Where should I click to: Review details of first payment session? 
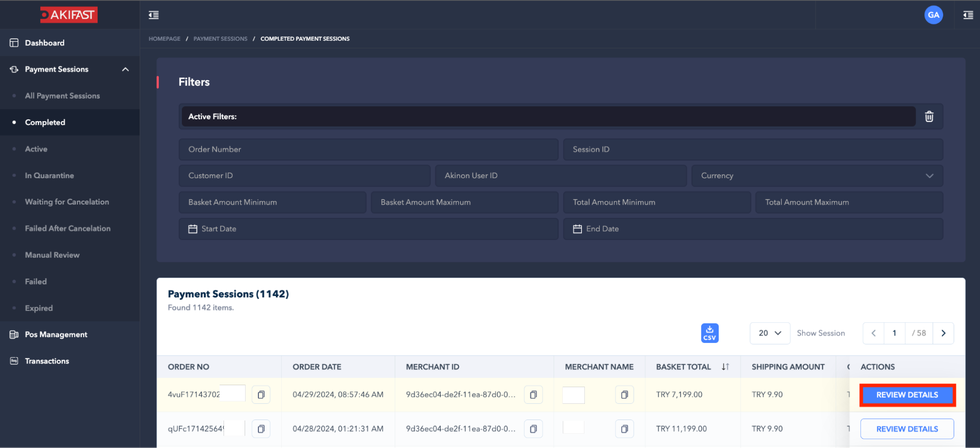(906, 395)
